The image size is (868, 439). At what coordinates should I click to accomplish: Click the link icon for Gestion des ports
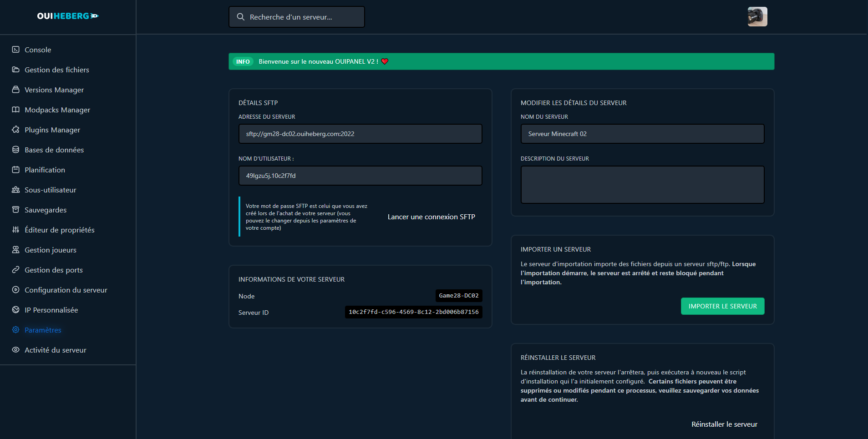[x=15, y=270]
